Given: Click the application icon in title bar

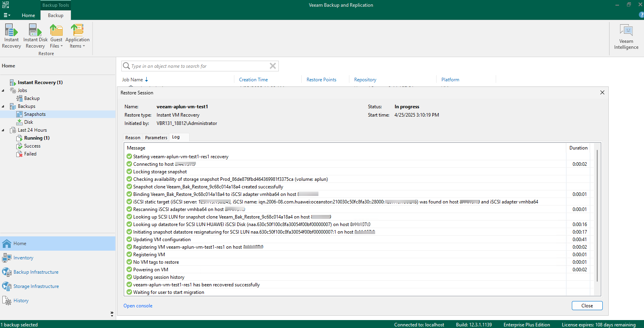Looking at the screenshot, I should pyautogui.click(x=6, y=5).
